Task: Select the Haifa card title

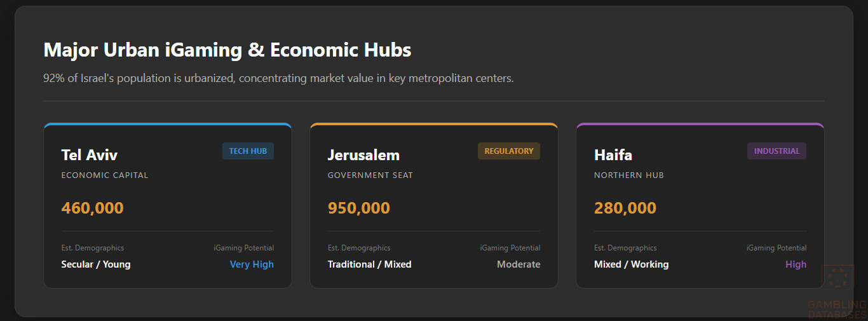Action: [613, 155]
